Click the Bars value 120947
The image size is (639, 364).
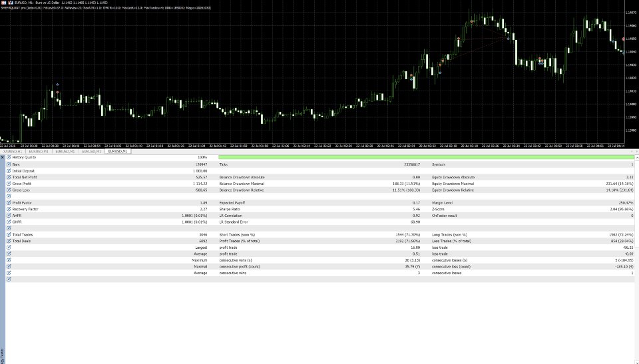pyautogui.click(x=201, y=164)
